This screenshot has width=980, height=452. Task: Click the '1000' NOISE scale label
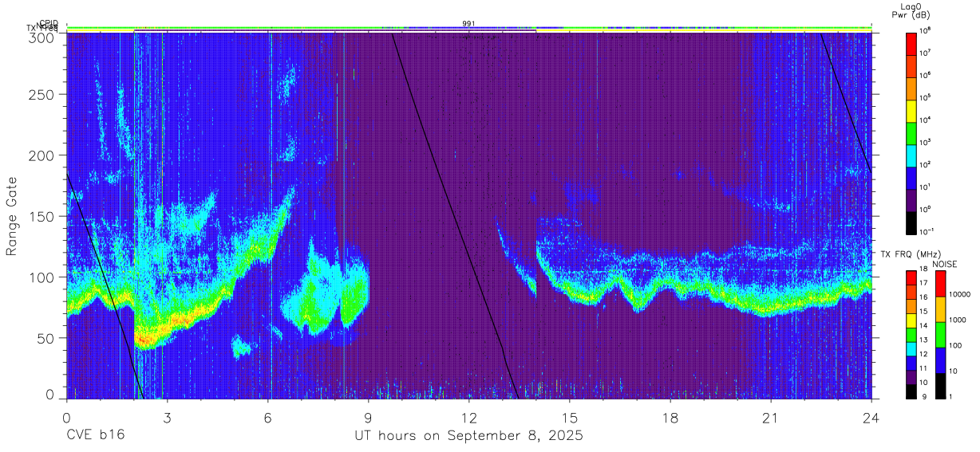pyautogui.click(x=958, y=320)
